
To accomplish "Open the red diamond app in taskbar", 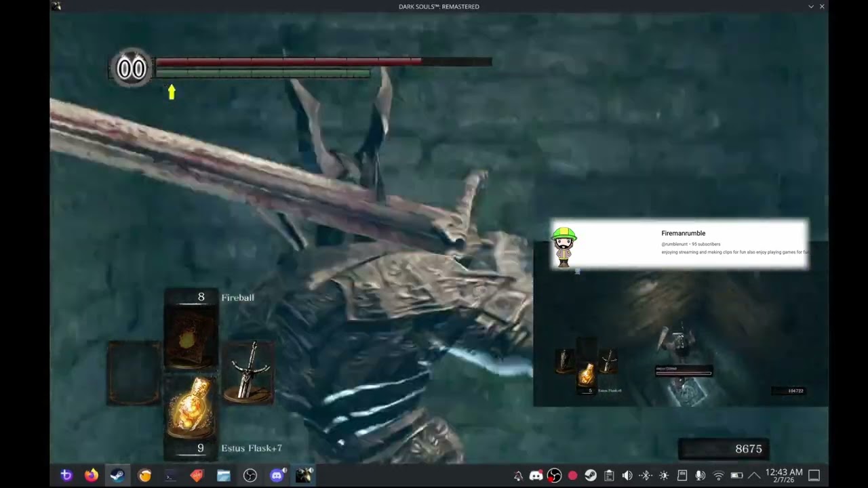I will click(197, 475).
